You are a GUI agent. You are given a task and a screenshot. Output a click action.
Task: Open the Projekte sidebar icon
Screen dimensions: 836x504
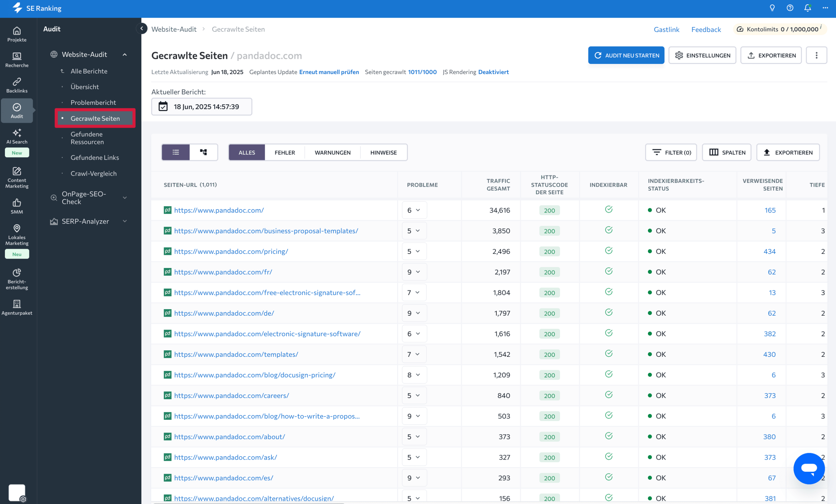click(x=17, y=34)
